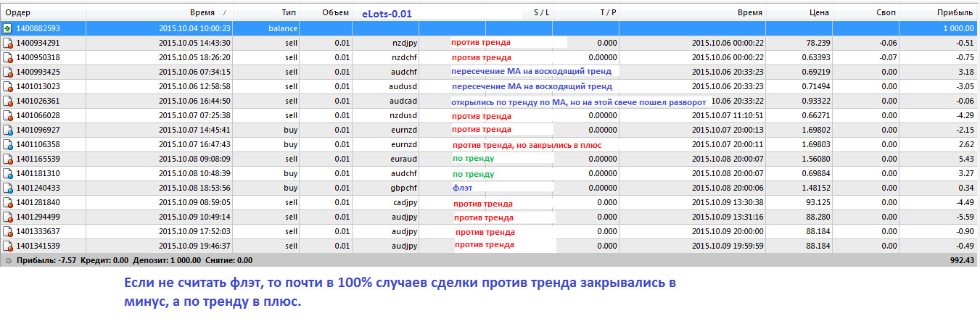Click the order icon beside 1400993425
This screenshot has width=980, height=324.
pyautogui.click(x=7, y=72)
